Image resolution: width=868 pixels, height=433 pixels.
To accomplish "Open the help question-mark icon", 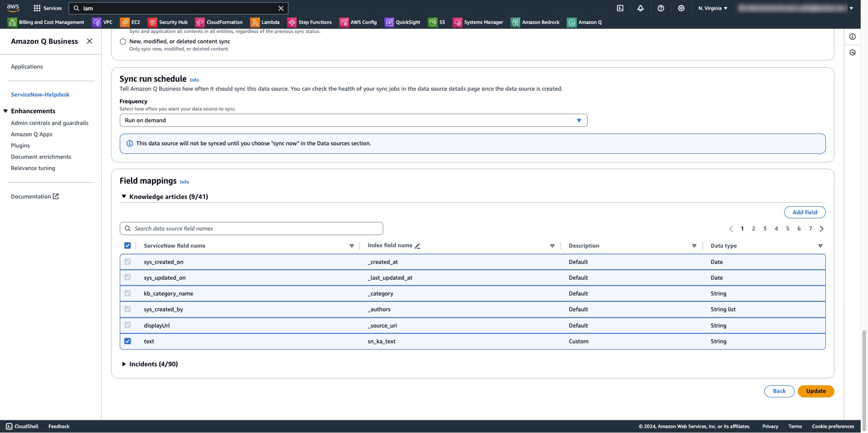I will tap(661, 8).
